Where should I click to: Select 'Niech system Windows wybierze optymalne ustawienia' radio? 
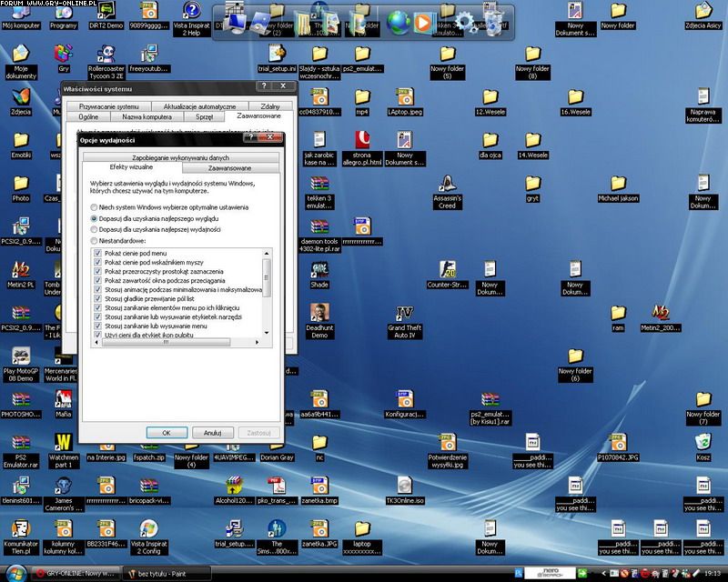(x=94, y=207)
